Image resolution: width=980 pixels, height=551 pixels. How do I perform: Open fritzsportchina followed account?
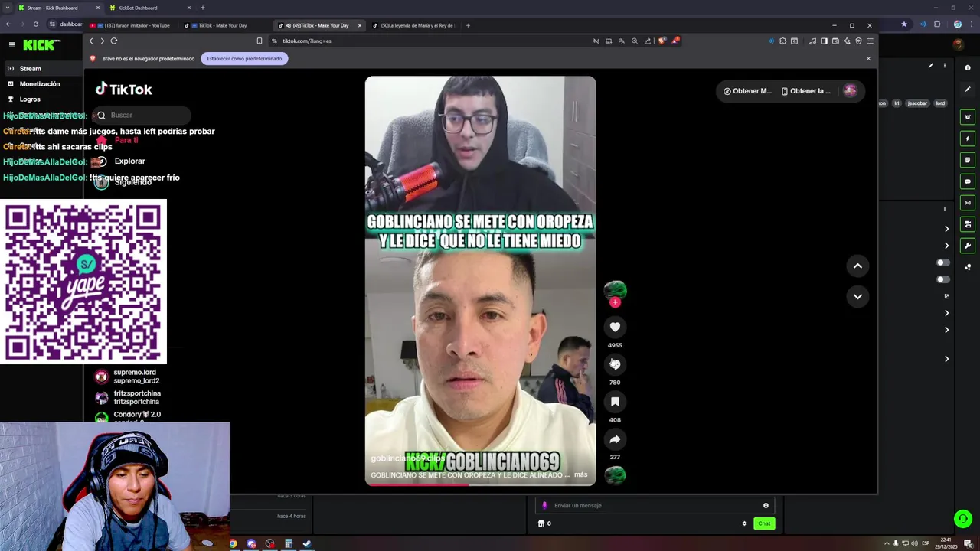pyautogui.click(x=128, y=397)
